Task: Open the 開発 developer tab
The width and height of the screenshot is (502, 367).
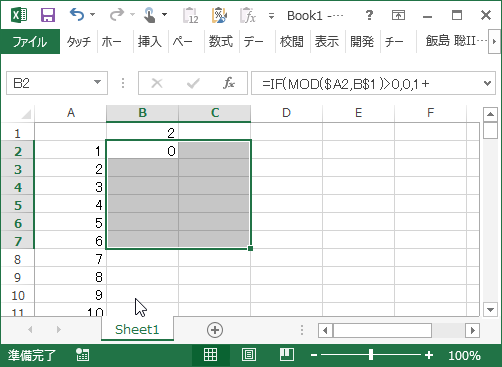Action: click(x=362, y=42)
